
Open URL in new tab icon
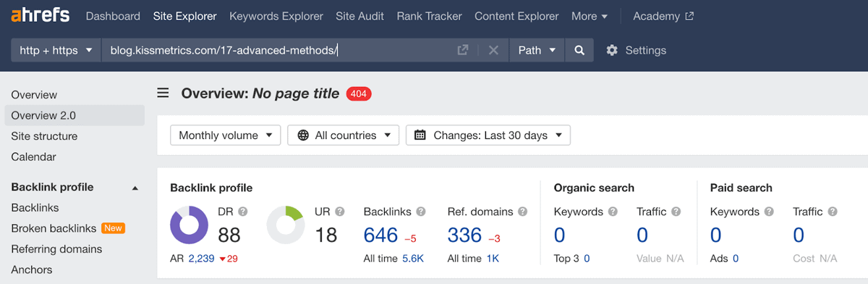[x=463, y=50]
